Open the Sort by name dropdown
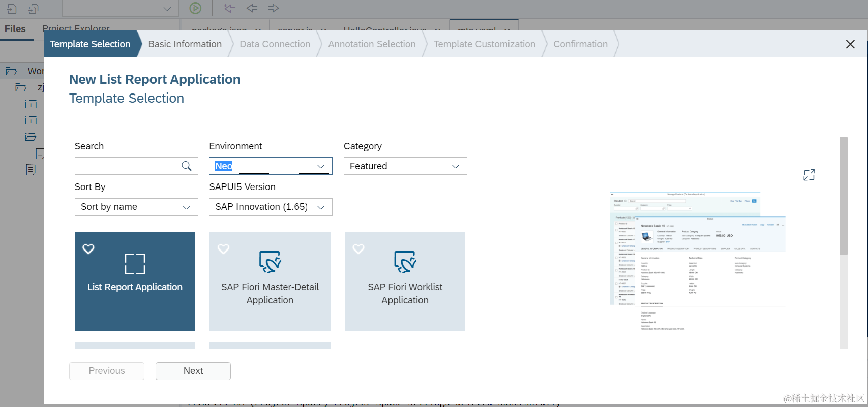The width and height of the screenshot is (868, 407). pos(136,207)
